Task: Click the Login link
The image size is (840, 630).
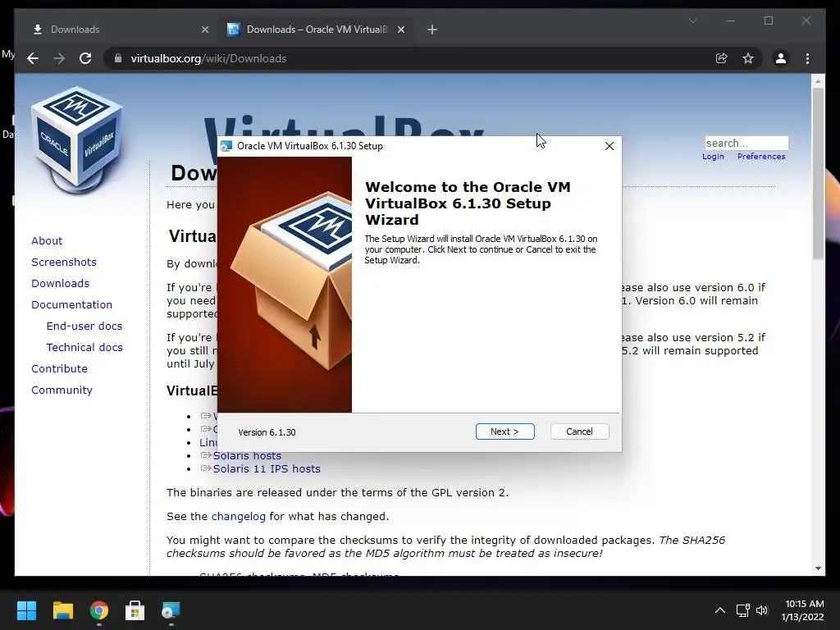Action: pyautogui.click(x=713, y=157)
